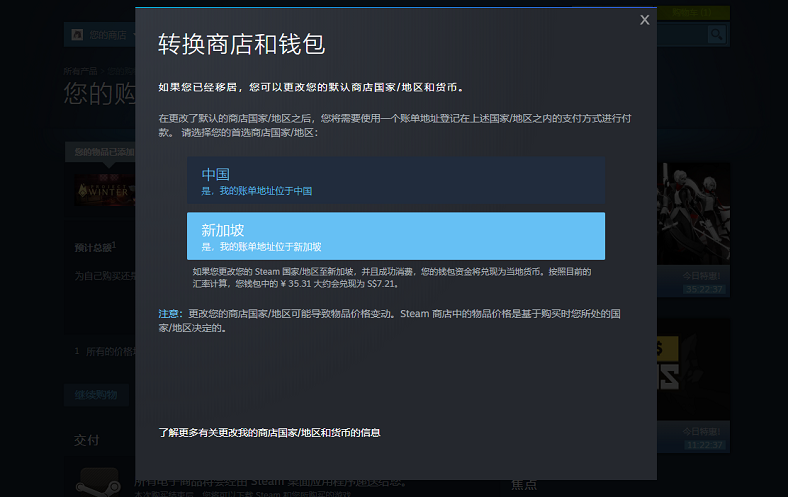Click 继续购物 button in background page
This screenshot has width=788, height=497.
(x=96, y=395)
